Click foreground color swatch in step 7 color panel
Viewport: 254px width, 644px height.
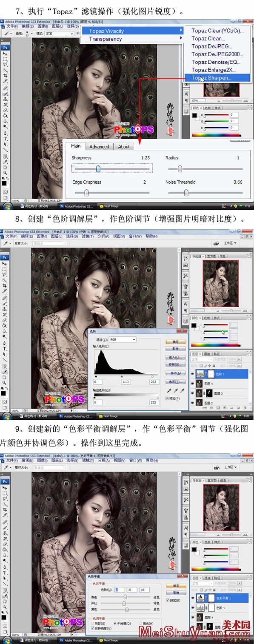pos(194,115)
